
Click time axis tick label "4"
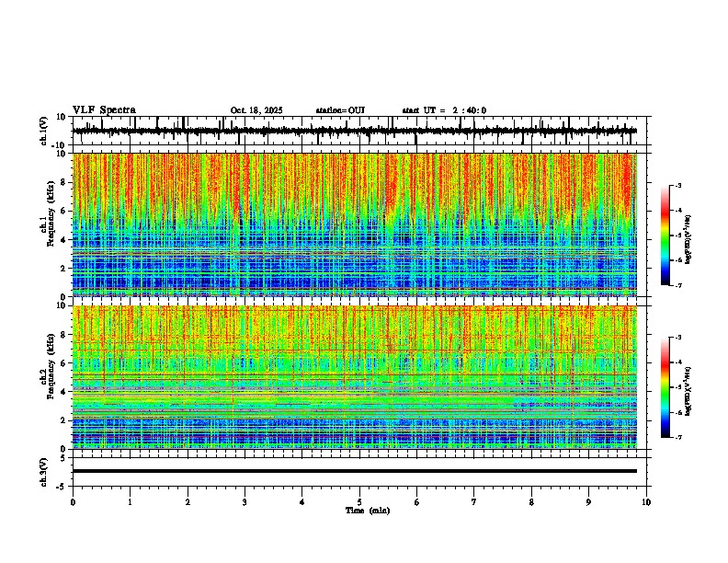tap(302, 502)
